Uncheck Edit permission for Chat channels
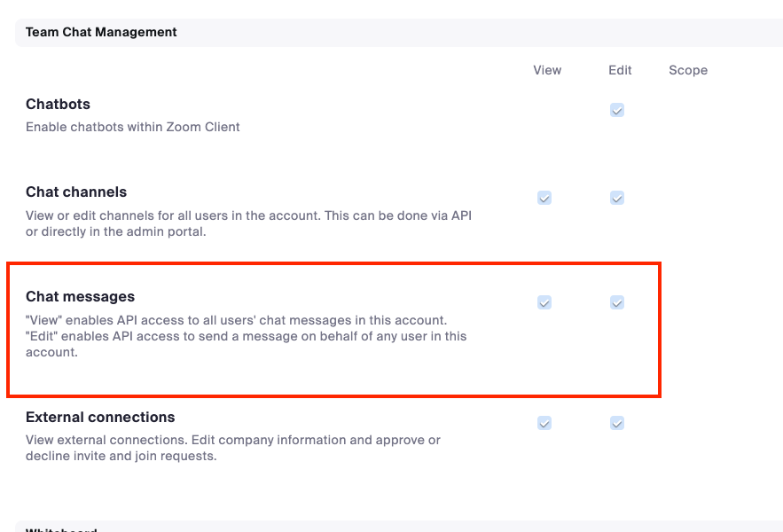 coord(617,198)
